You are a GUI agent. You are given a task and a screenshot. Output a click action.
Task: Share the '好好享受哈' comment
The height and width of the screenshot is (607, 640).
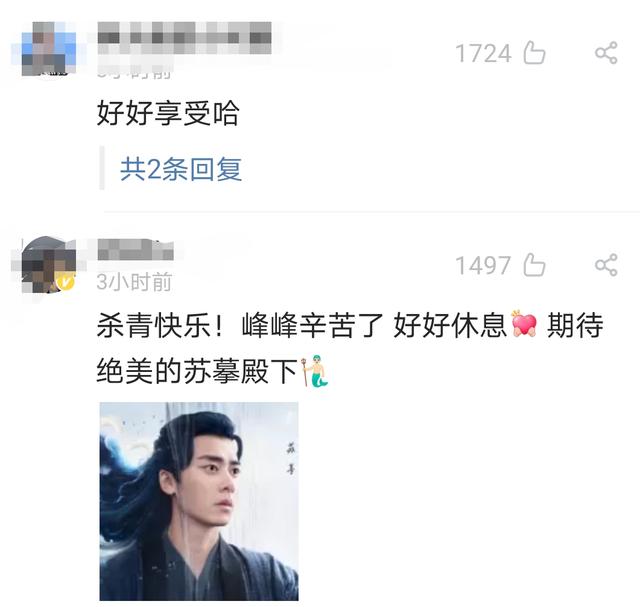pyautogui.click(x=606, y=53)
